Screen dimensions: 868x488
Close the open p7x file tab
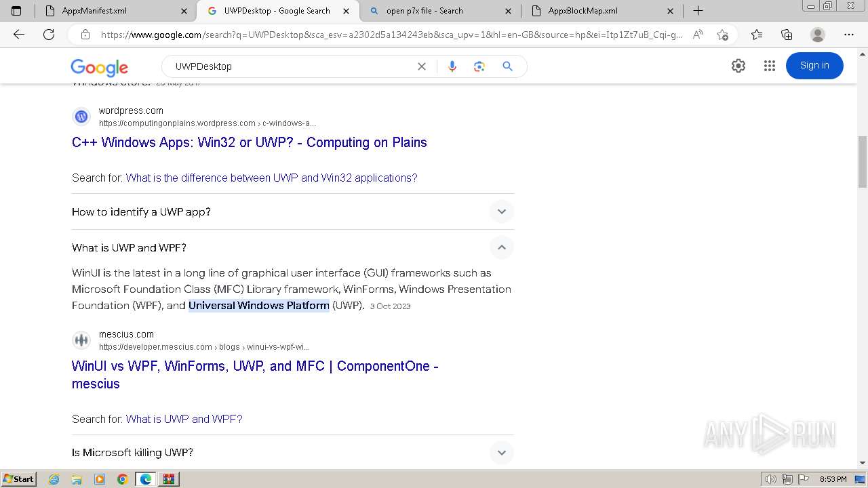(x=509, y=11)
